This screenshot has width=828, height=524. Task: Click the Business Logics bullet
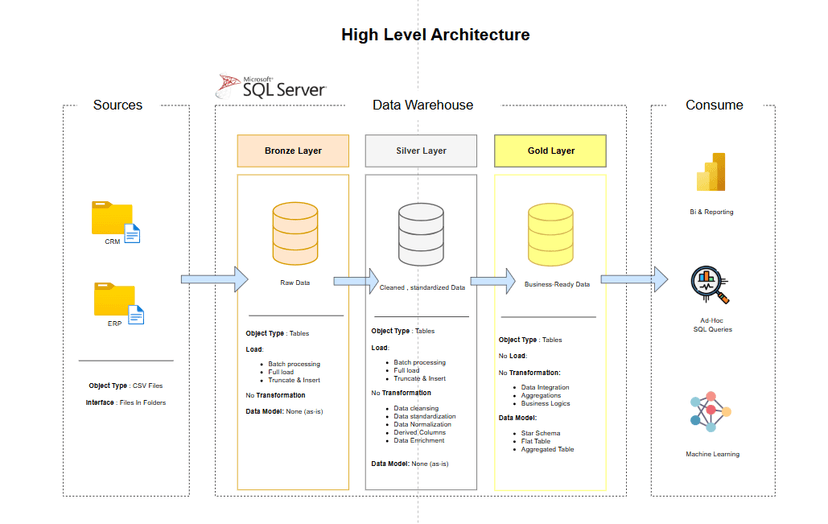(x=545, y=403)
